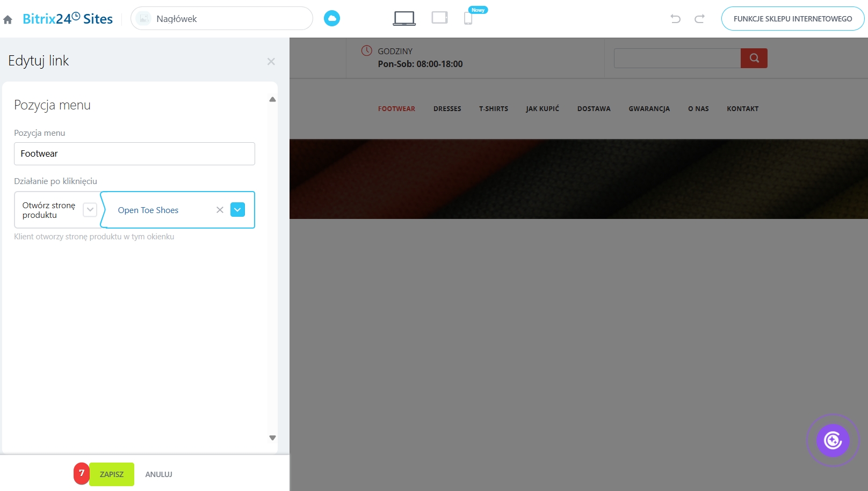868x491 pixels.
Task: Open the Gwarancja menu item
Action: tap(649, 109)
